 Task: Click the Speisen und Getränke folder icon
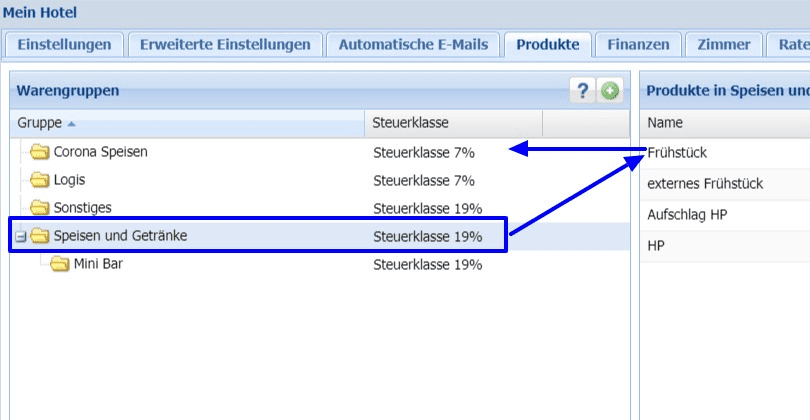click(x=40, y=236)
